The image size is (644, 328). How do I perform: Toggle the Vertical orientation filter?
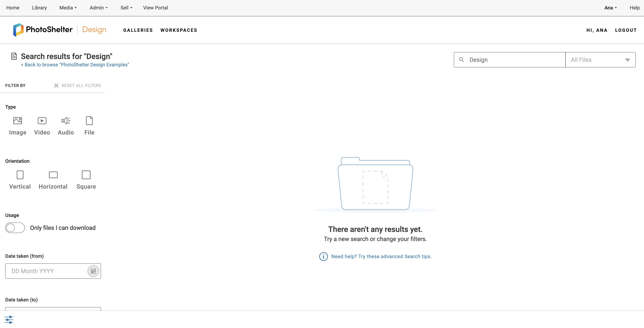tap(20, 175)
